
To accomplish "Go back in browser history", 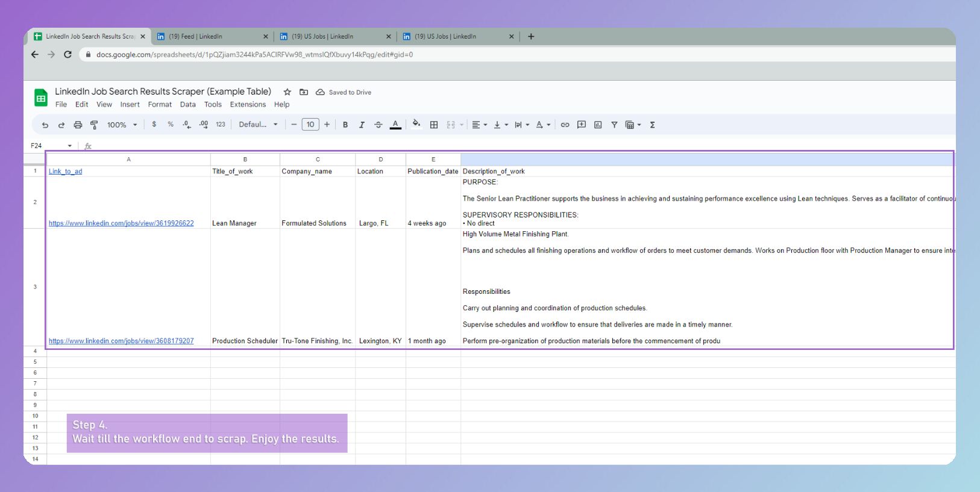I will tap(35, 54).
